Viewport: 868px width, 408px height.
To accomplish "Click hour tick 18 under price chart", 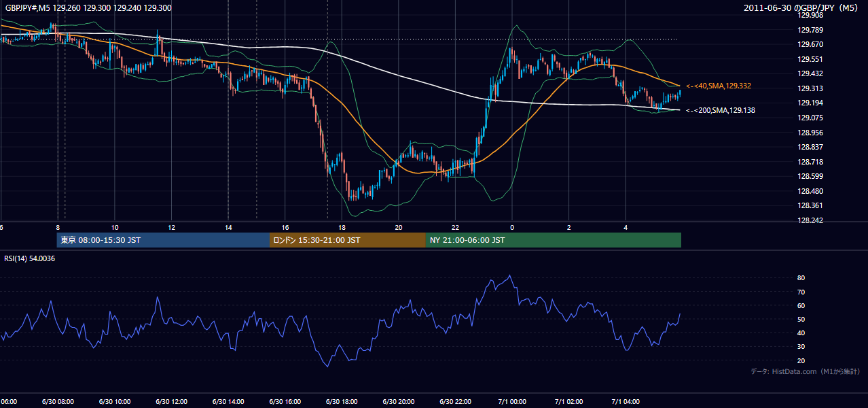I will pyautogui.click(x=342, y=227).
